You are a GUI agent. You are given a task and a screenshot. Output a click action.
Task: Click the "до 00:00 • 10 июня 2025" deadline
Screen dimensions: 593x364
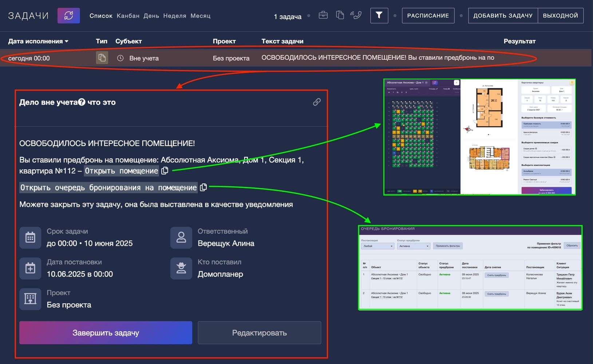pyautogui.click(x=90, y=243)
